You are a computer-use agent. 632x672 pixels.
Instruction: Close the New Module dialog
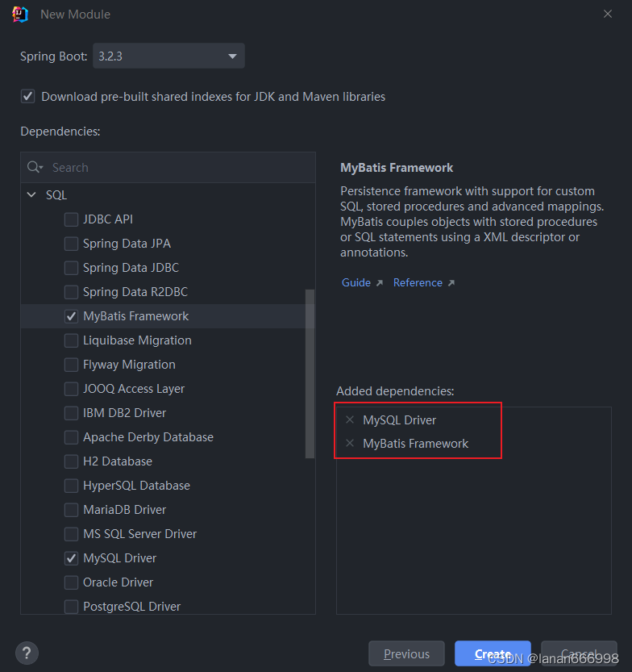pyautogui.click(x=608, y=14)
